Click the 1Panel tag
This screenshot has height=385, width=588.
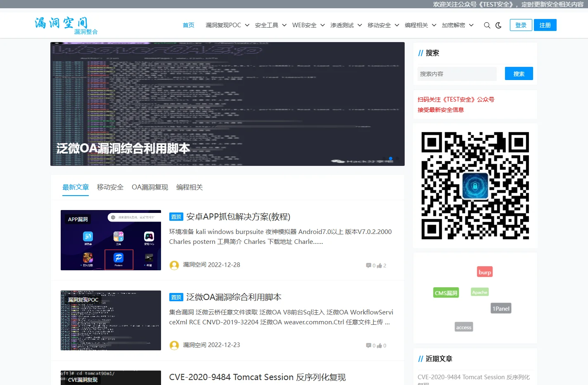pos(501,308)
